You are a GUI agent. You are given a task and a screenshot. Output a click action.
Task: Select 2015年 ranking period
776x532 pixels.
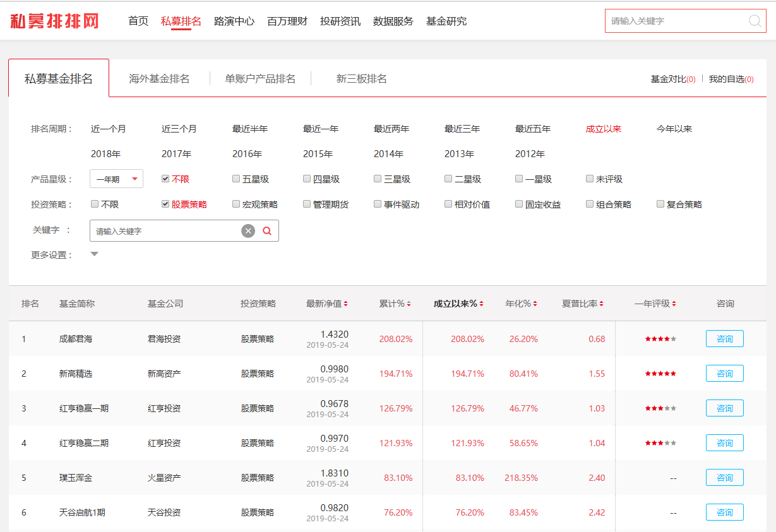[x=318, y=154]
